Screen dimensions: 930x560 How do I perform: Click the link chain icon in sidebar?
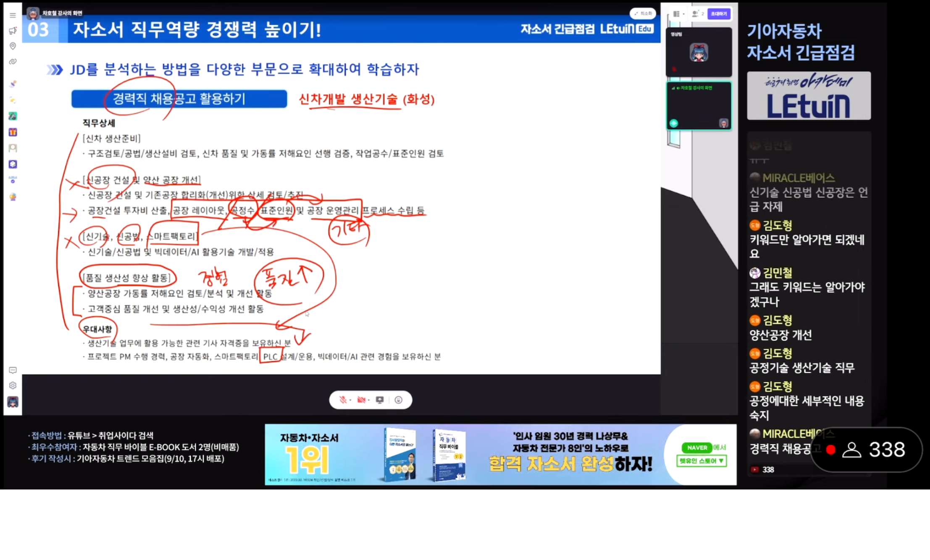[13, 62]
